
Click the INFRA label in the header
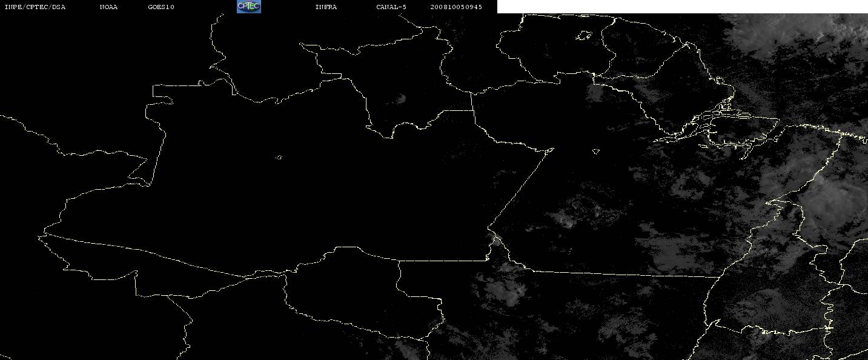tap(326, 7)
